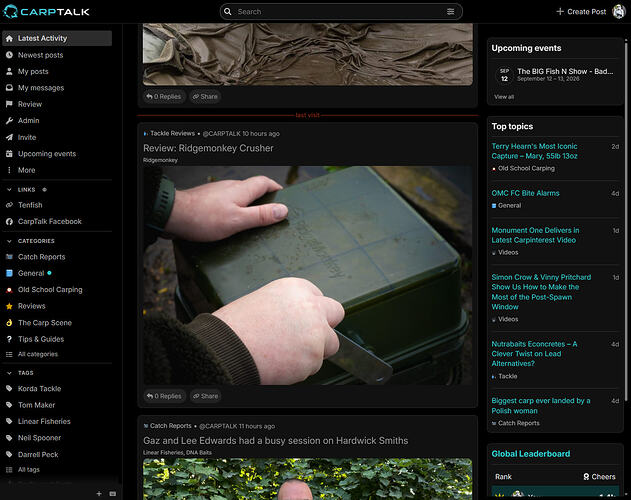631x500 pixels.
Task: Open Biggest carp landed by Polish woman topic
Action: point(541,406)
